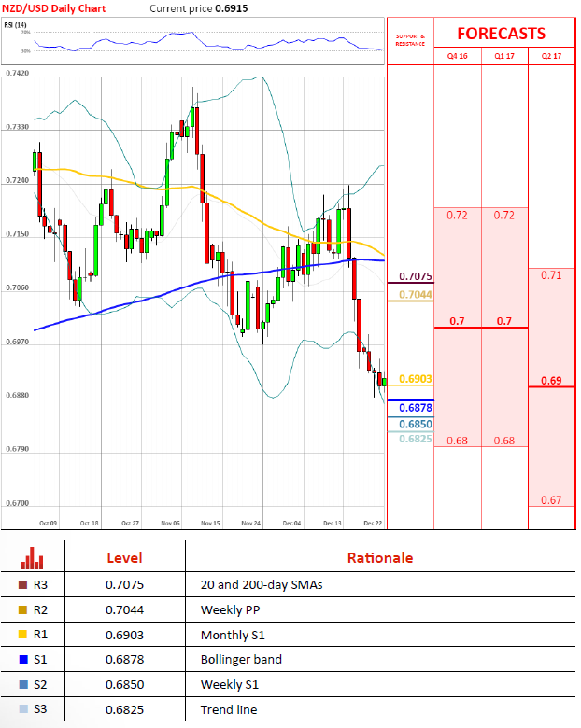Click the Q1 17 upper forecast 0.72
Image resolution: width=581 pixels, height=728 pixels.
503,215
